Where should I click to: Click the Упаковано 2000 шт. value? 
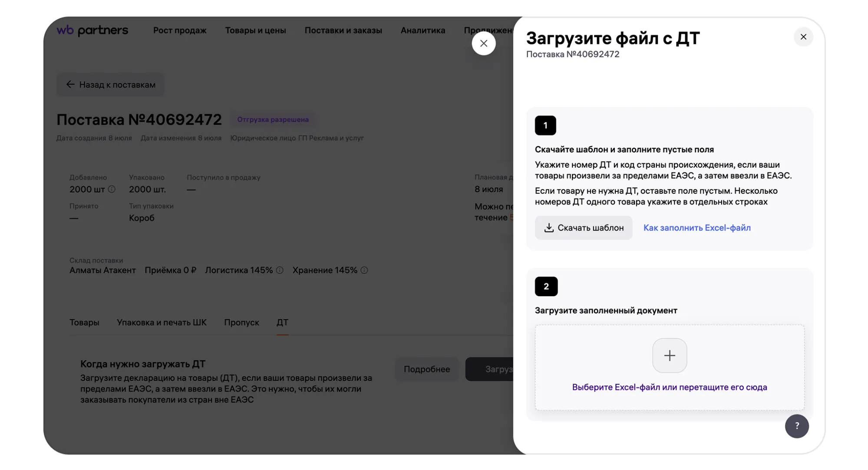tap(147, 189)
